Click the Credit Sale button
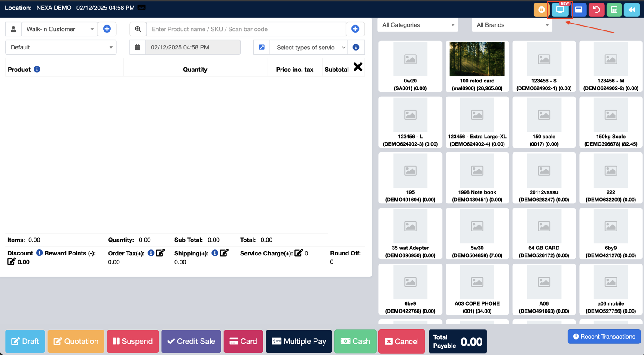 click(x=191, y=341)
